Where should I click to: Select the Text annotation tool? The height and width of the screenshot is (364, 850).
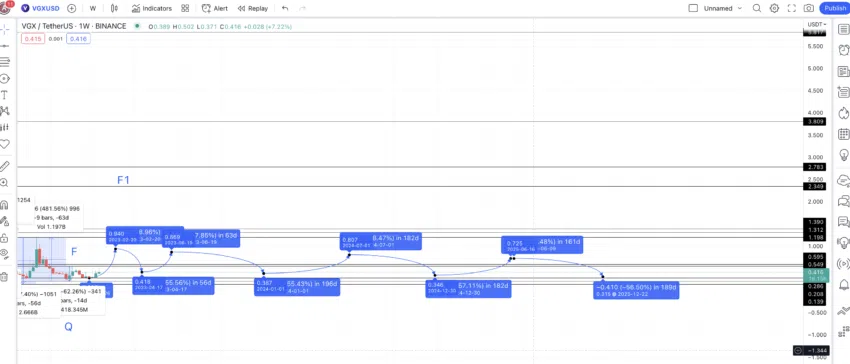(4, 95)
